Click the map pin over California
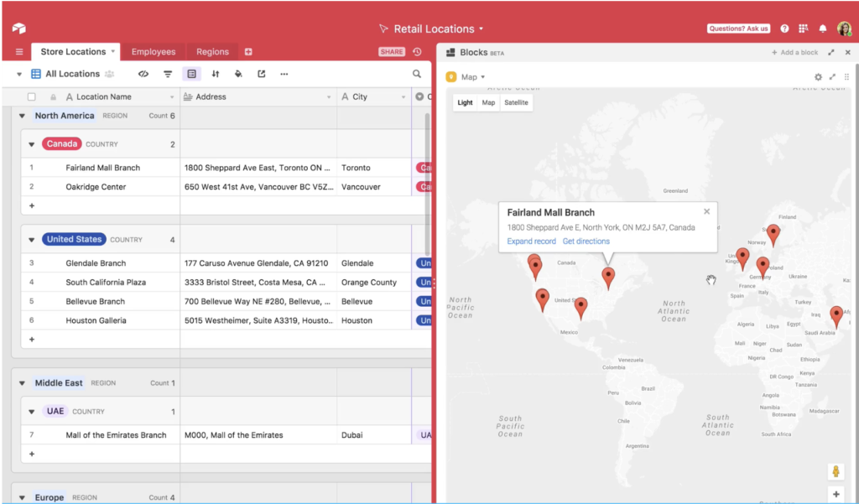Image resolution: width=859 pixels, height=504 pixels. [543, 299]
